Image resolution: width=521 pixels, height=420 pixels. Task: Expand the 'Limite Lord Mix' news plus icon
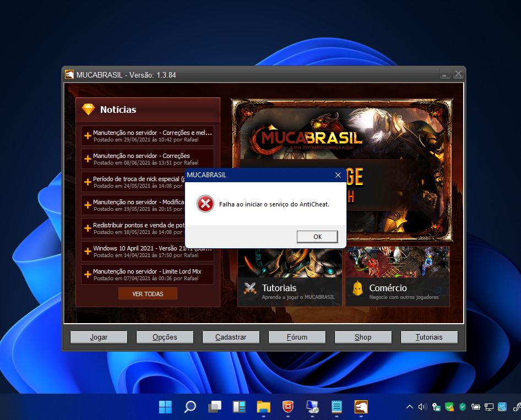click(88, 275)
